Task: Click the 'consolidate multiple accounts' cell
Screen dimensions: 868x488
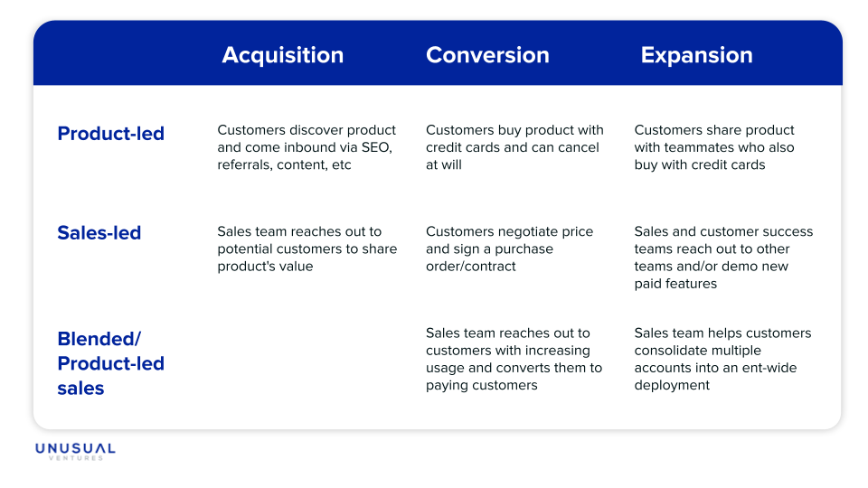Action: point(723,359)
